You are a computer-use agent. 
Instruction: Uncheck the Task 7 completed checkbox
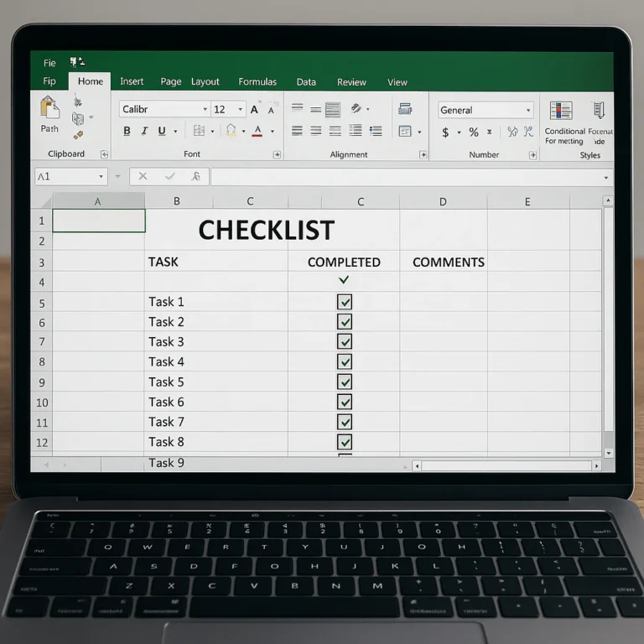(x=344, y=422)
